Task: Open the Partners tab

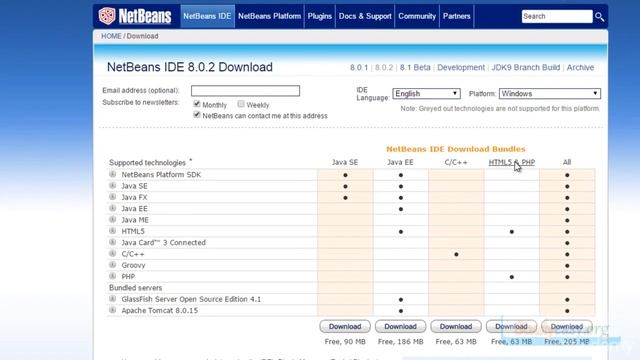Action: point(457,16)
